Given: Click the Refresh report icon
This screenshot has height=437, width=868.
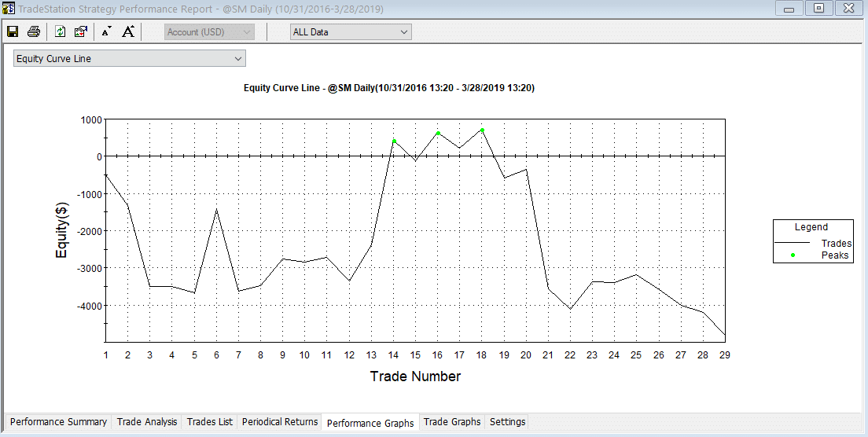Looking at the screenshot, I should pyautogui.click(x=61, y=32).
